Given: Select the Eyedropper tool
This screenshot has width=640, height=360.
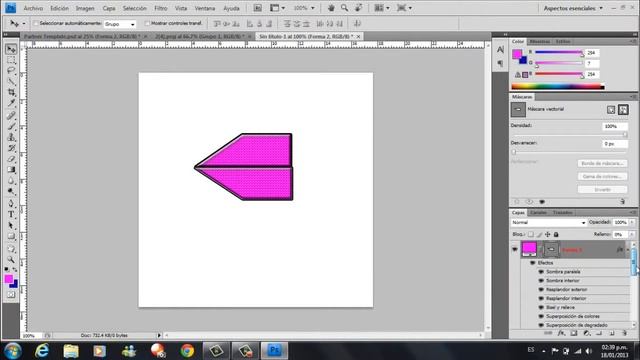Looking at the screenshot, I should [x=11, y=103].
